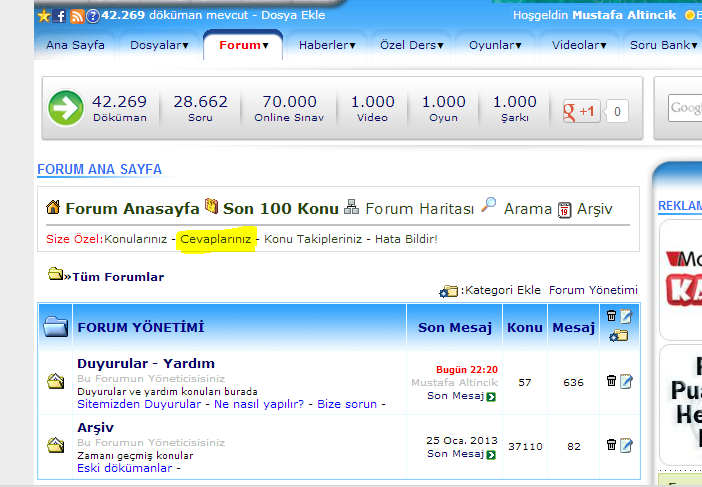
Task: Expand the Dosyalar dropdown menu
Action: [160, 45]
